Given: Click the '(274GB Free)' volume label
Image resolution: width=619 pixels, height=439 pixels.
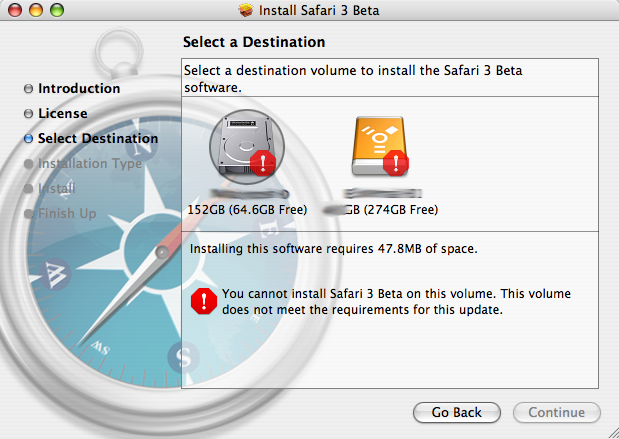Looking at the screenshot, I should [x=401, y=210].
